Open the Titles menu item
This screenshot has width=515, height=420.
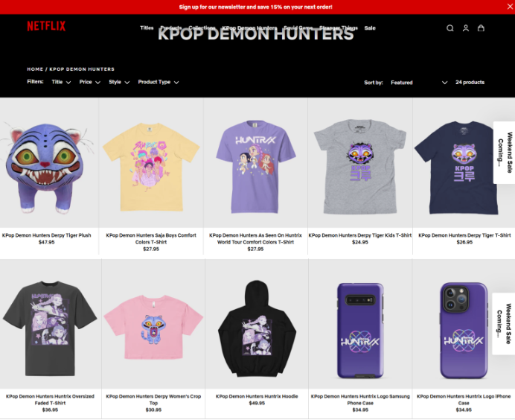tap(147, 28)
